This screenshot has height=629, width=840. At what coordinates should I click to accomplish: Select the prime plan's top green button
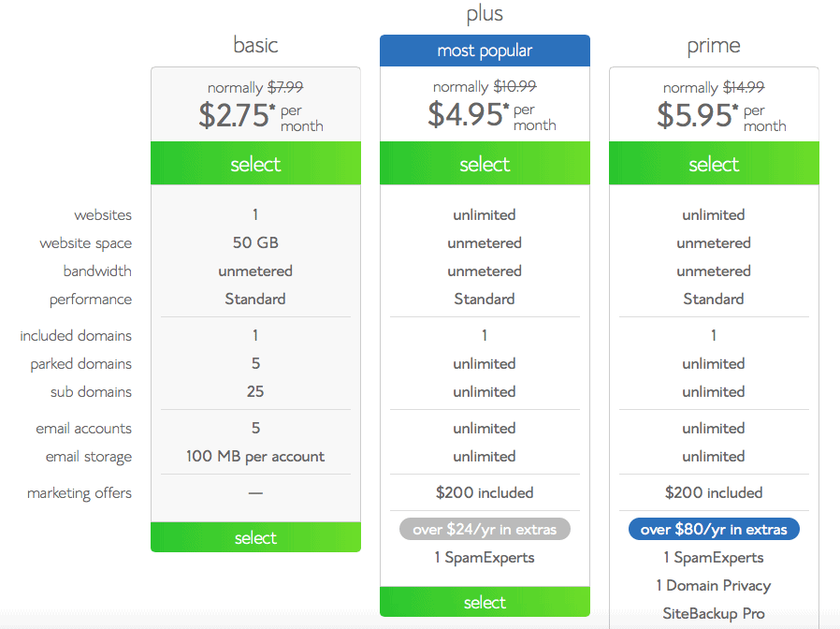pos(713,163)
